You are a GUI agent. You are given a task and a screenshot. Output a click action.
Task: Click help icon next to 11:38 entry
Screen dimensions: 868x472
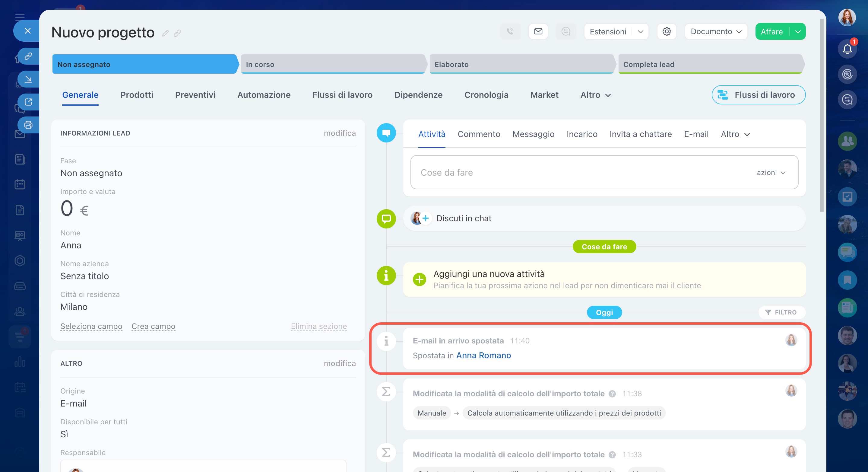613,394
